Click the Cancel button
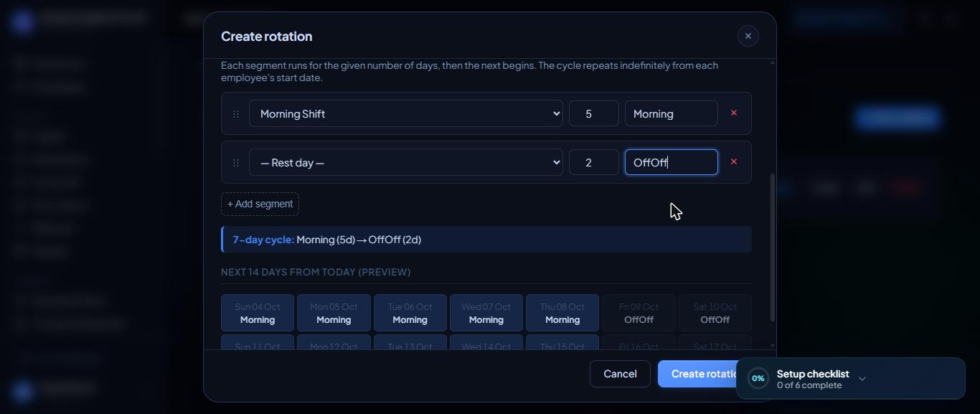The height and width of the screenshot is (414, 980). pos(620,374)
